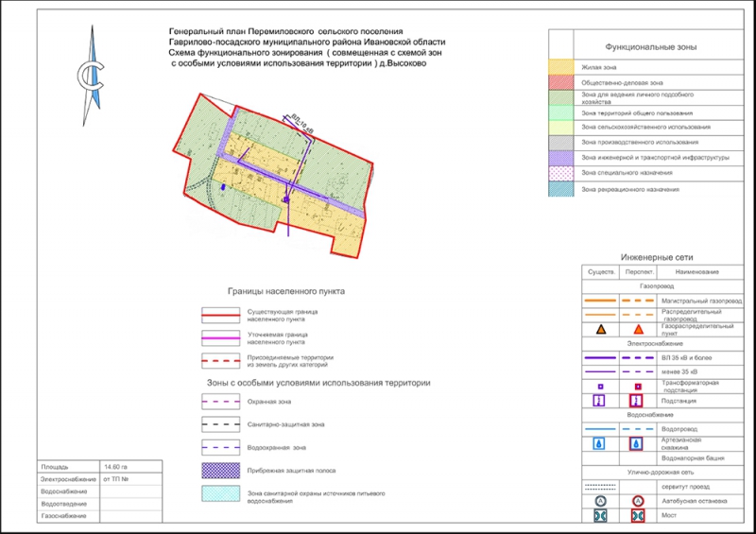Click prospective red bridge (Мост) icon
This screenshot has height=534, width=756.
point(638,515)
